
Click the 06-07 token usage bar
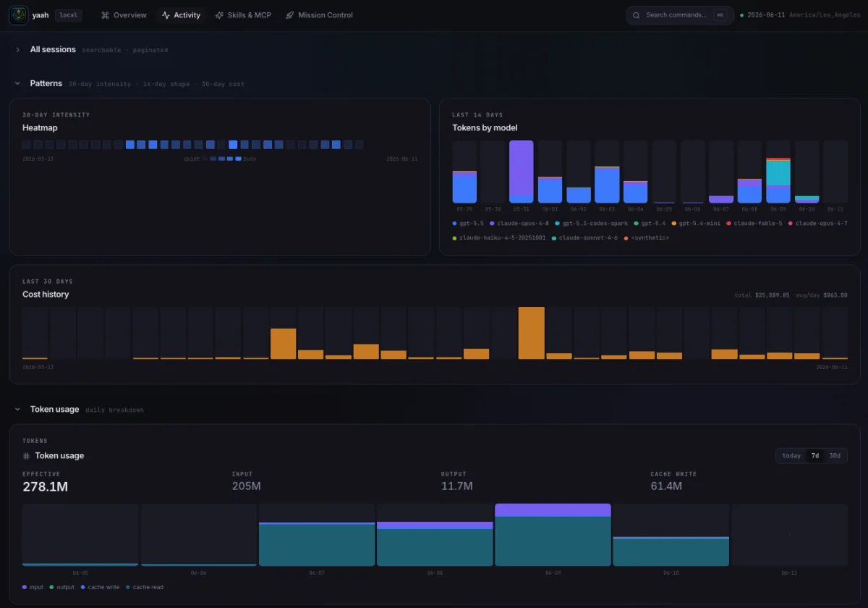(317, 544)
